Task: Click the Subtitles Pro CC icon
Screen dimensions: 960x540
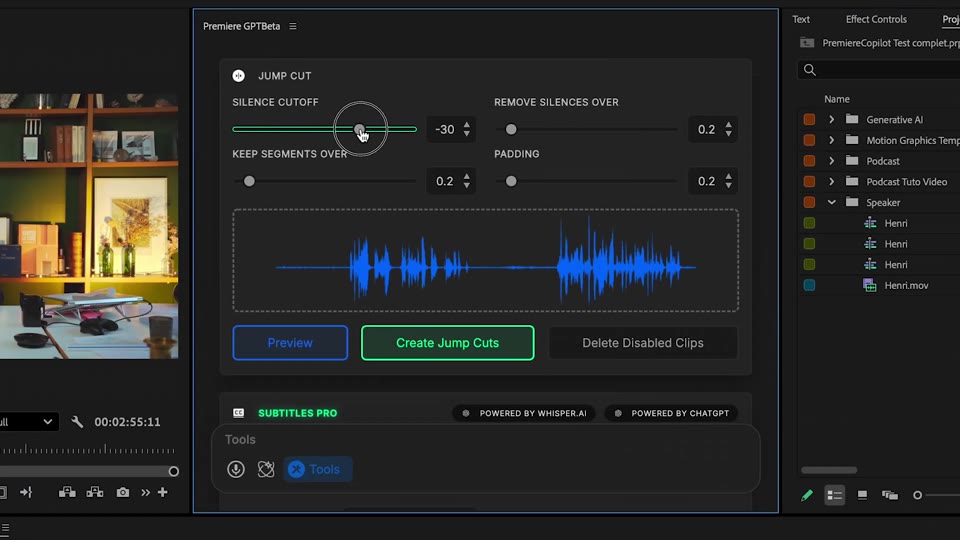Action: [238, 413]
